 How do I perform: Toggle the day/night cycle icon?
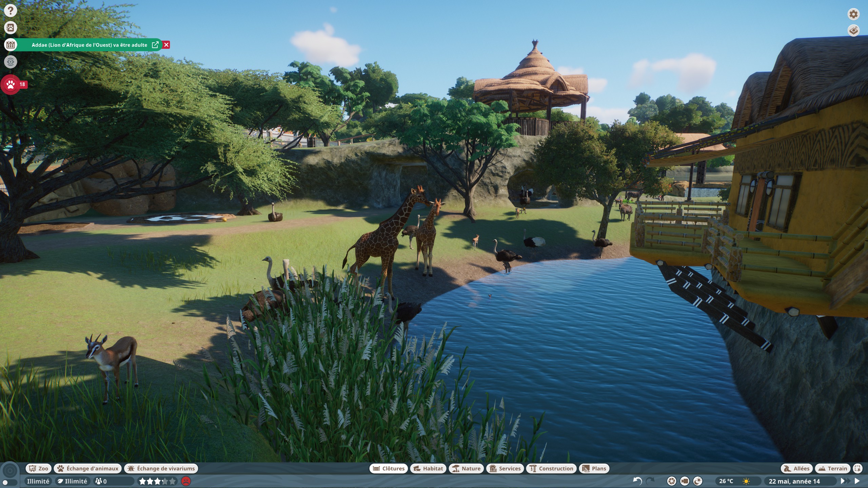pyautogui.click(x=697, y=481)
